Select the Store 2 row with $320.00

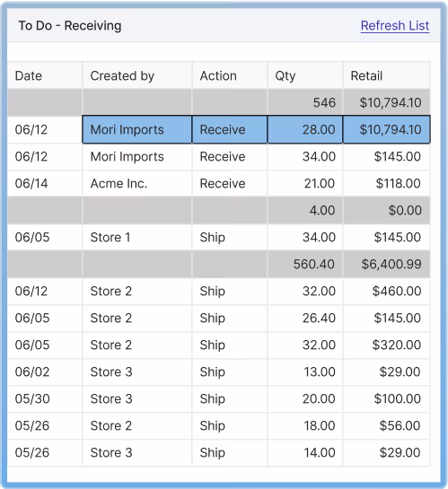pos(219,345)
